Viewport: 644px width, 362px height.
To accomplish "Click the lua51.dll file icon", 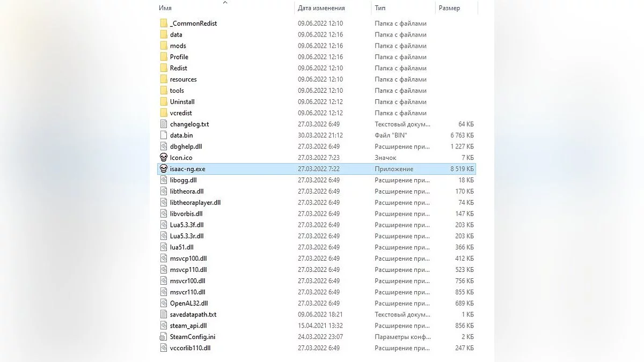I will 164,247.
